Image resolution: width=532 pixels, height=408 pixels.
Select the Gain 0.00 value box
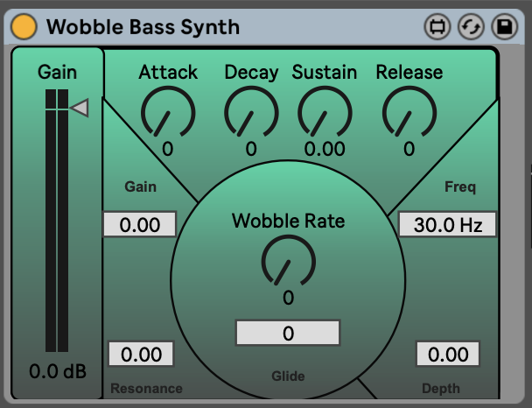click(x=140, y=225)
